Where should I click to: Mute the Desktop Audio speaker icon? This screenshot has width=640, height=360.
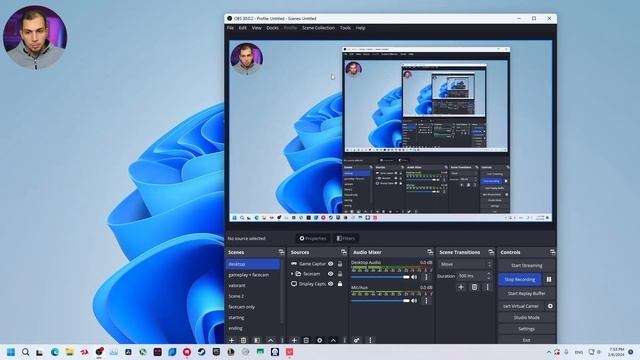(414, 277)
